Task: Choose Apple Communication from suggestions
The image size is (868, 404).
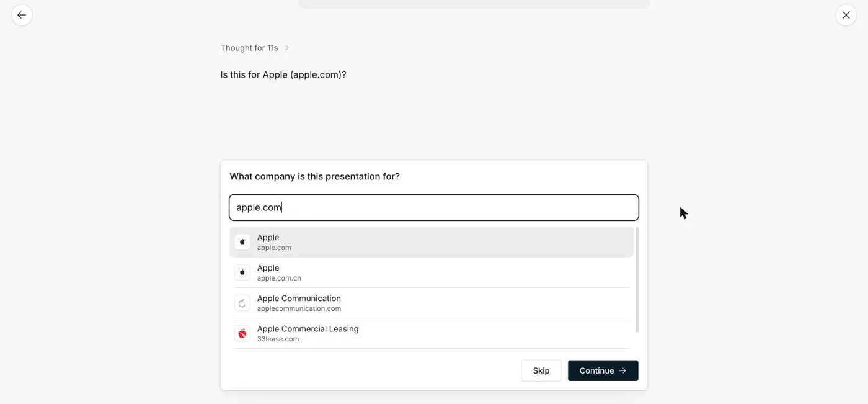Action: click(432, 303)
